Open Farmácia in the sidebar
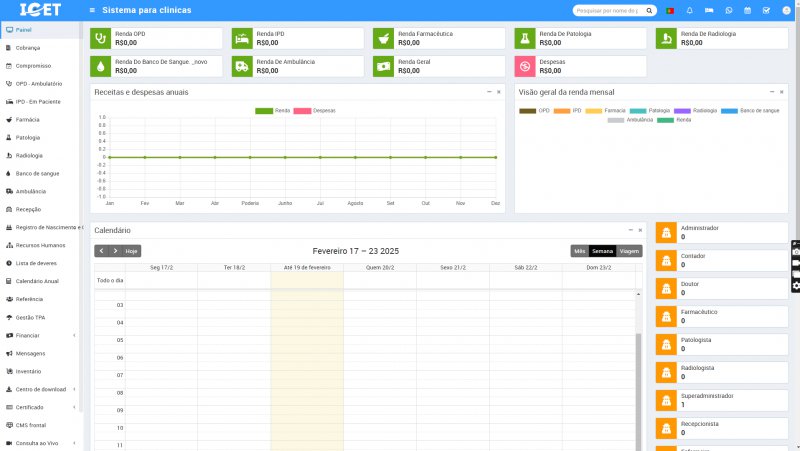The image size is (800, 451). (x=28, y=119)
